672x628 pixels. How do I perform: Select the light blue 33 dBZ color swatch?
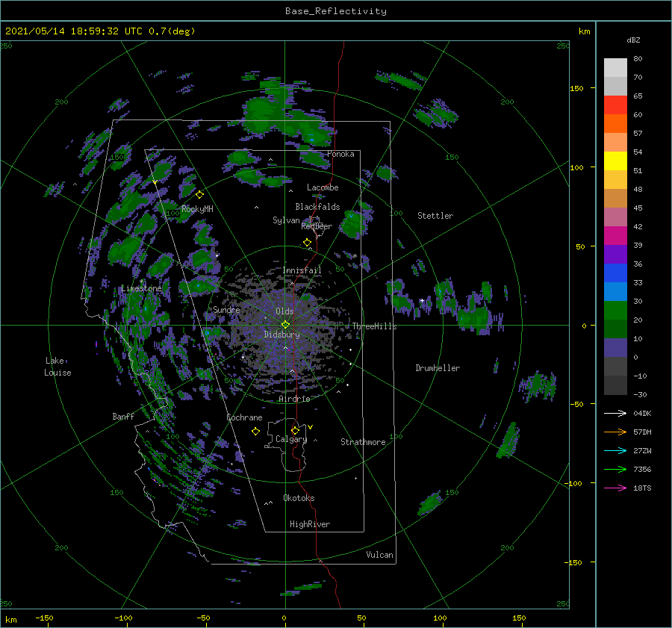615,291
